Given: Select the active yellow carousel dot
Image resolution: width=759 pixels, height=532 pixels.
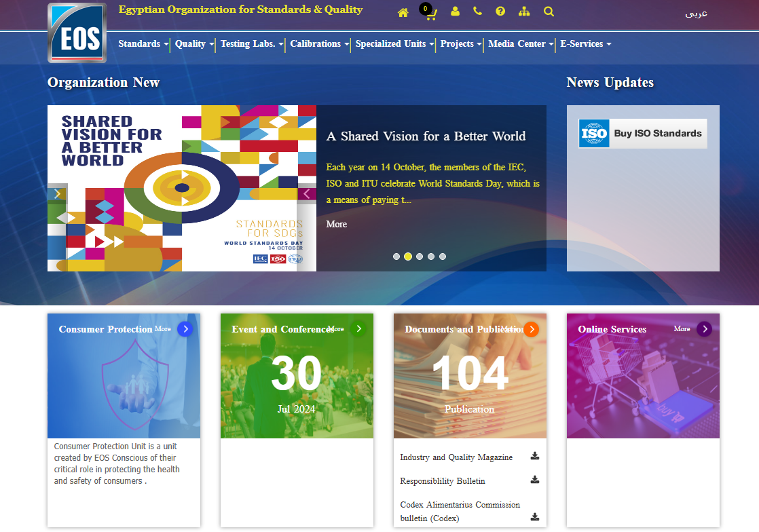Looking at the screenshot, I should point(408,256).
